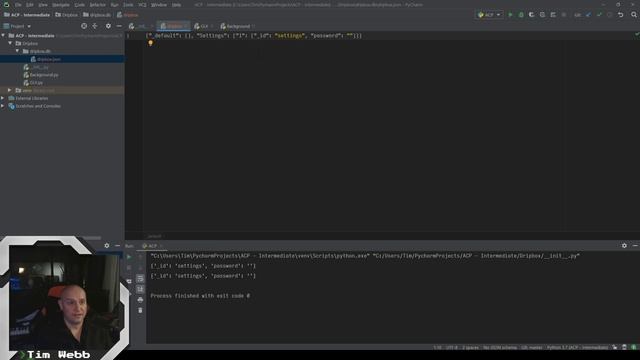Run the ACP configuration with the green play button
The image size is (640, 360).
tap(510, 15)
